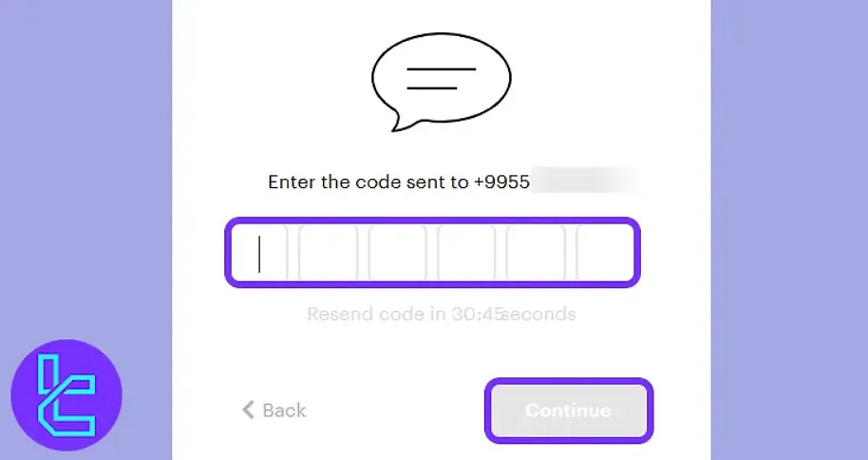868x460 pixels.
Task: Click the purple logo in the corner
Action: pos(66,394)
